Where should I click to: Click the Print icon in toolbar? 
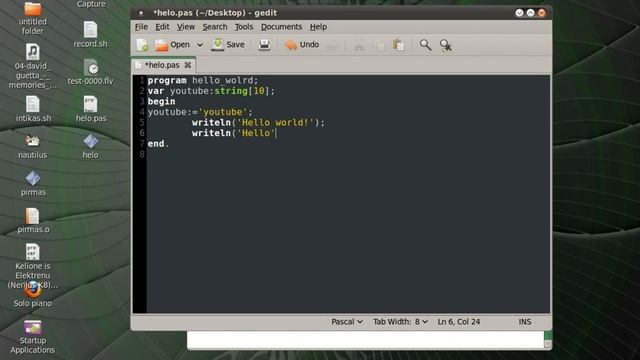pyautogui.click(x=264, y=45)
